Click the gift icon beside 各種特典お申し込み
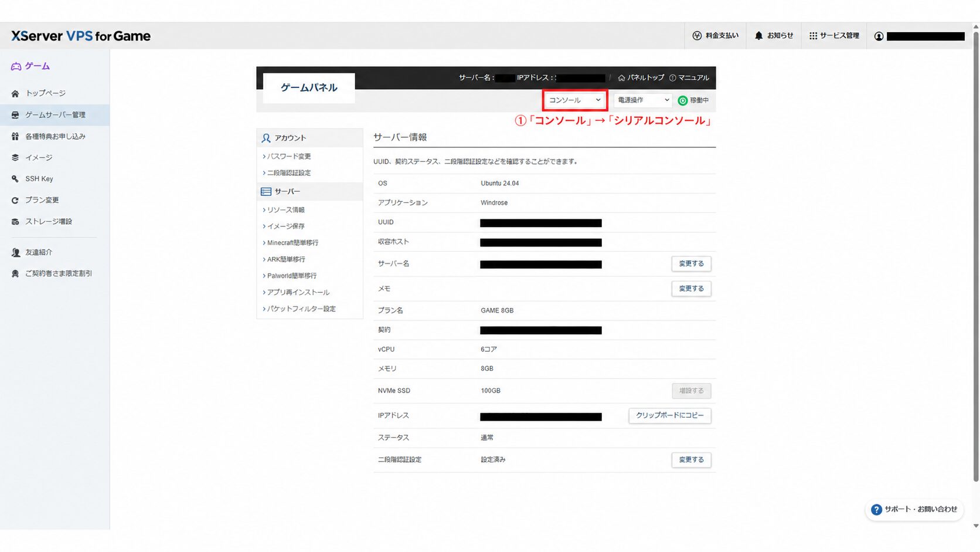 (15, 136)
